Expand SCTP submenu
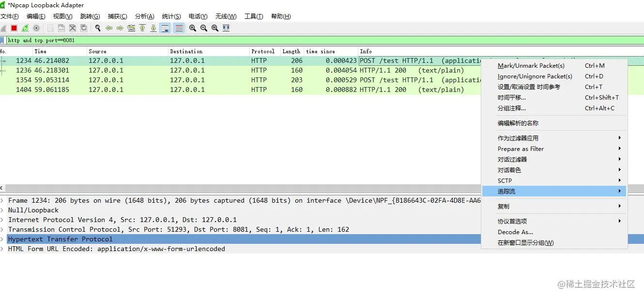The width and height of the screenshot is (644, 298). 554,181
